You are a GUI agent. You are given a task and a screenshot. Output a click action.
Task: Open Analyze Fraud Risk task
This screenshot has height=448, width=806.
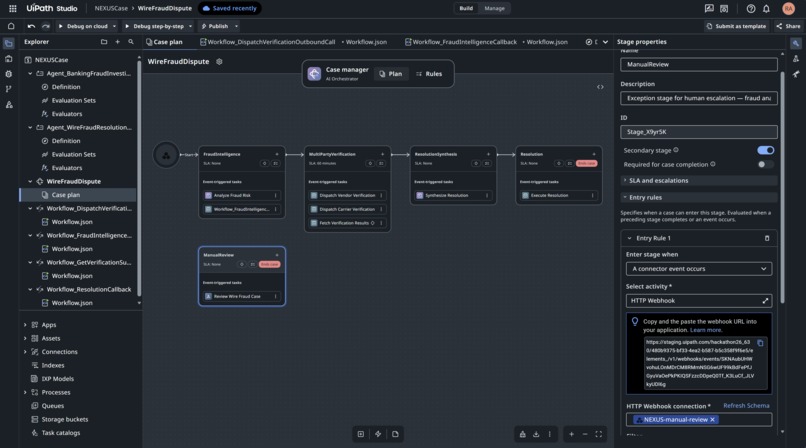[242, 195]
